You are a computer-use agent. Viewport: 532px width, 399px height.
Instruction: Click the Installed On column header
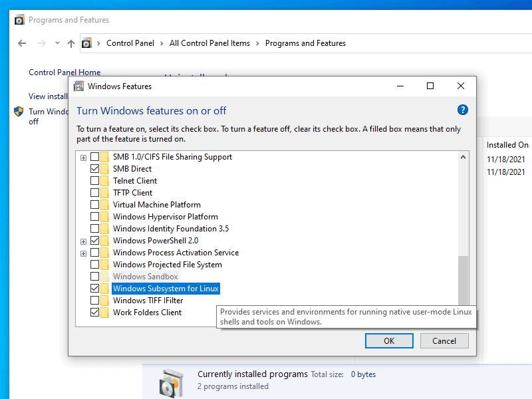(x=507, y=145)
